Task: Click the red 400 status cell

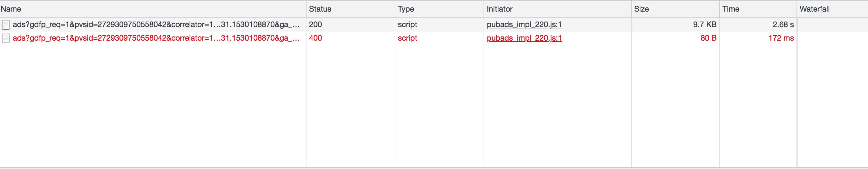Action: pyautogui.click(x=316, y=38)
